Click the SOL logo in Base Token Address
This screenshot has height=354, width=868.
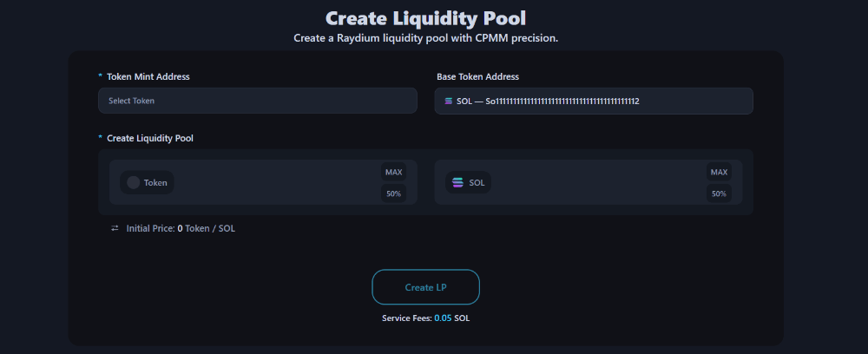[449, 101]
